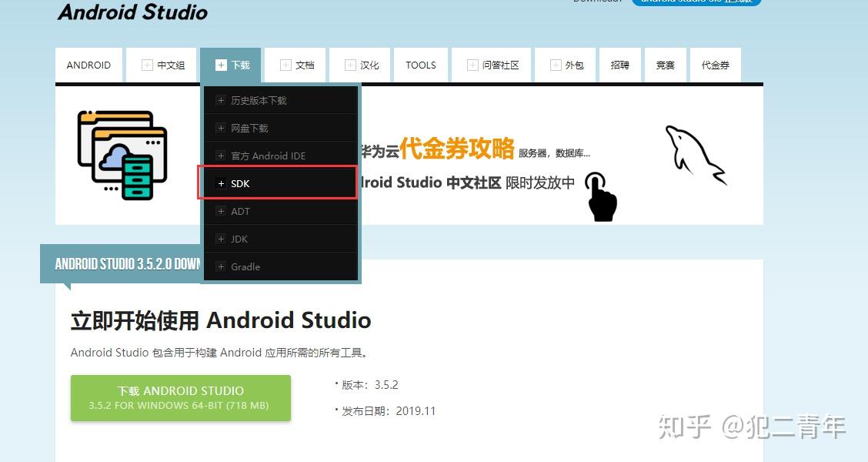Click plus icon next to SDK
868x462 pixels.
(x=221, y=183)
